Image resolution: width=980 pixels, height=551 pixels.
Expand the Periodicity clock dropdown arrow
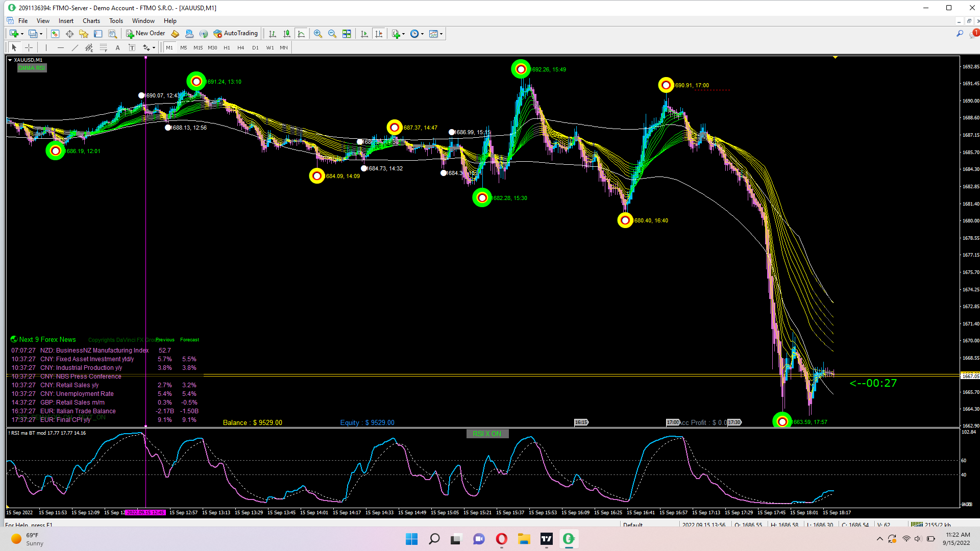click(422, 34)
